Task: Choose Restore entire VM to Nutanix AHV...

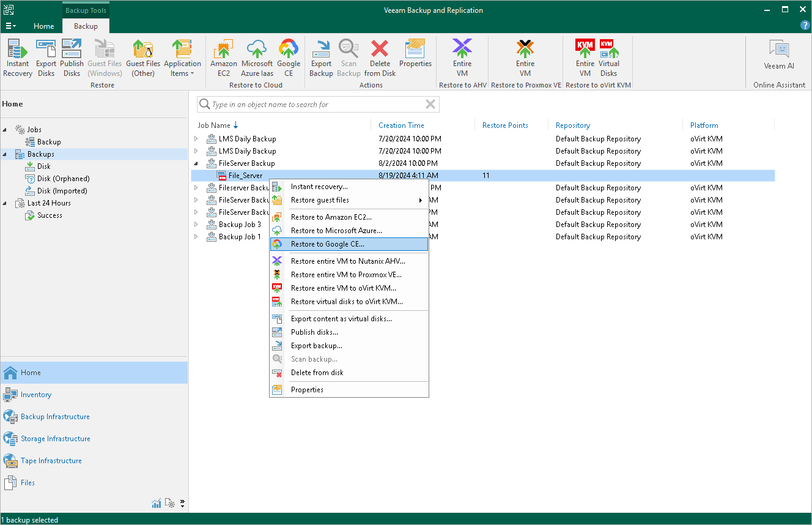Action: (x=349, y=261)
